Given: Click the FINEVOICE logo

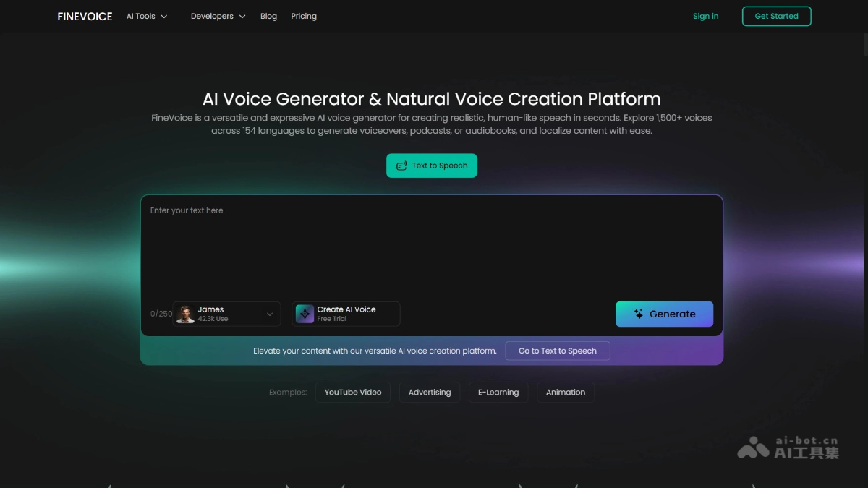Looking at the screenshot, I should tap(85, 16).
